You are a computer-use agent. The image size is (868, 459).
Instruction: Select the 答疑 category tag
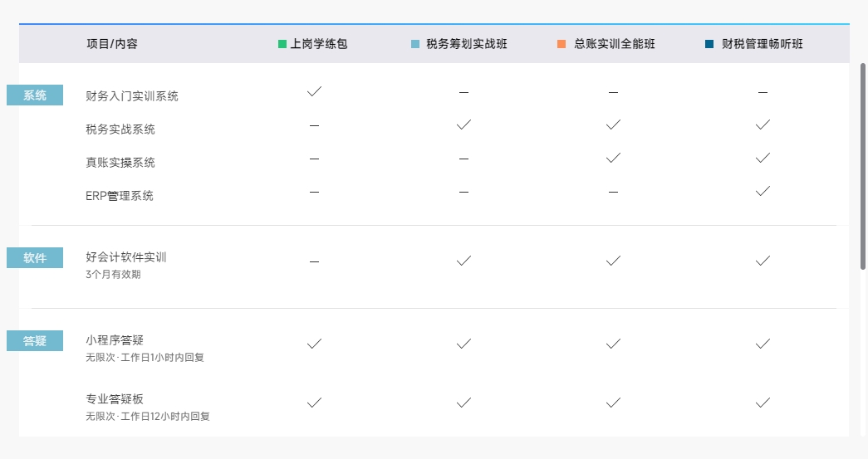35,340
